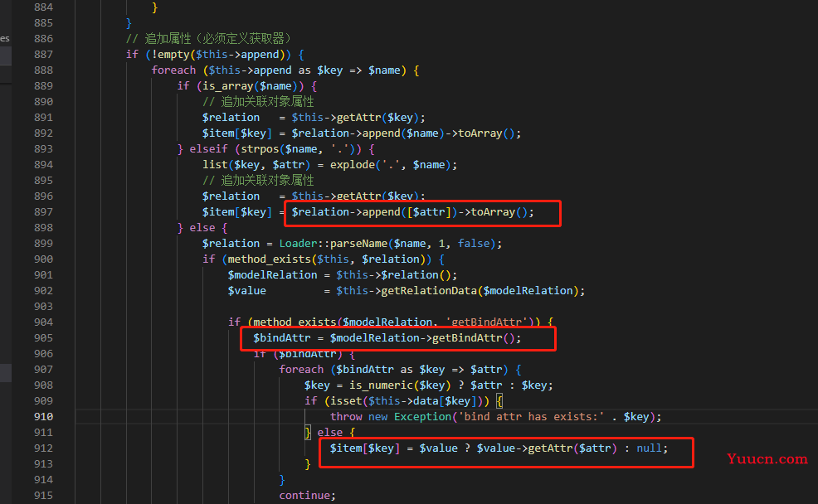Click '$this->getAttr($key);' on line 891
The image size is (818, 504).
click(358, 117)
